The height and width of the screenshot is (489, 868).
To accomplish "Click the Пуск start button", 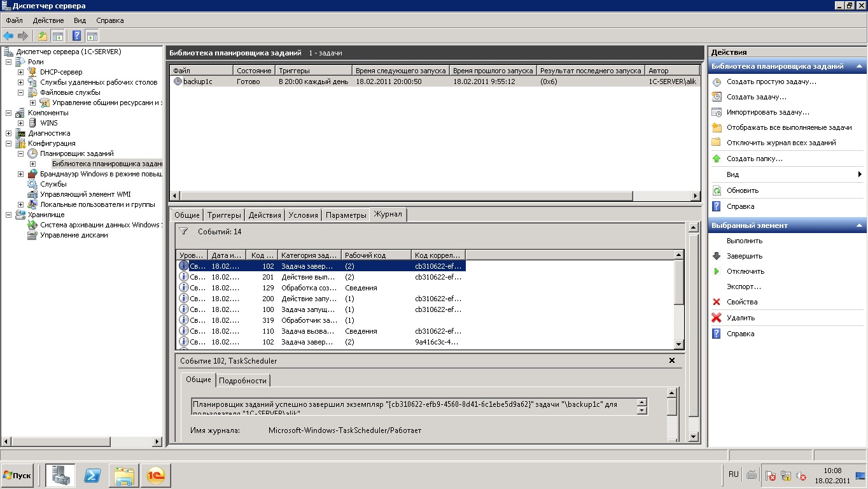I will [17, 475].
